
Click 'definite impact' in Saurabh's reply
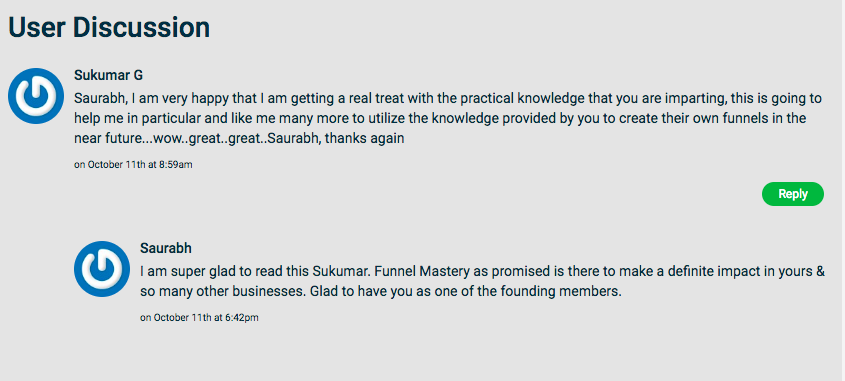click(x=709, y=272)
